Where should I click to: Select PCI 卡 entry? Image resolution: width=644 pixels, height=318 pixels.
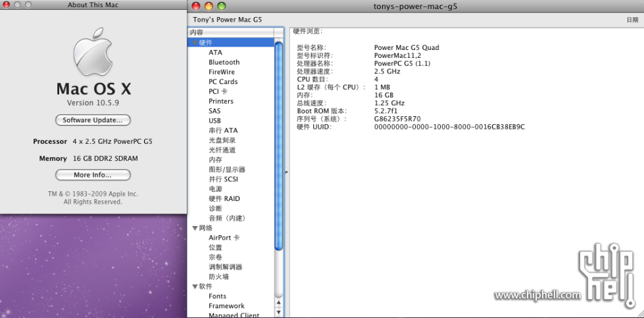[x=218, y=91]
